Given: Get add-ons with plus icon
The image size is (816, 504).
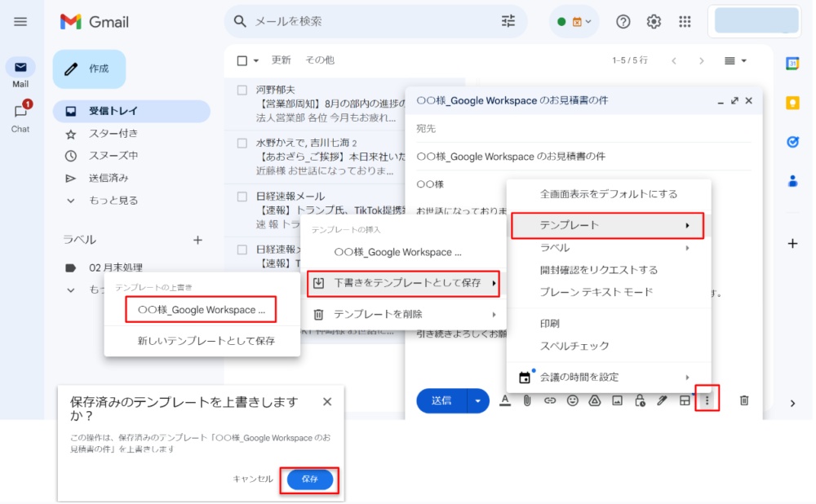Looking at the screenshot, I should tap(792, 243).
